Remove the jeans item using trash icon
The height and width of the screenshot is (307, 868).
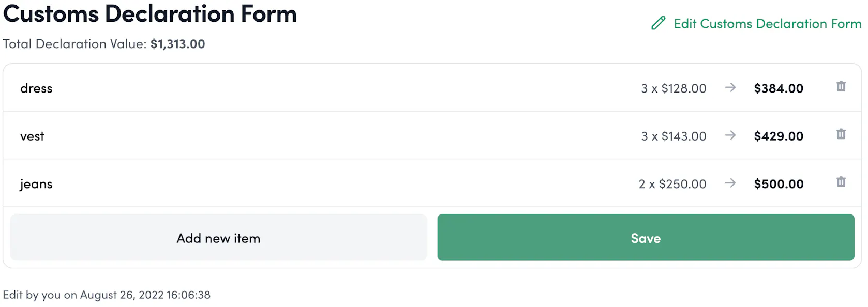841,182
